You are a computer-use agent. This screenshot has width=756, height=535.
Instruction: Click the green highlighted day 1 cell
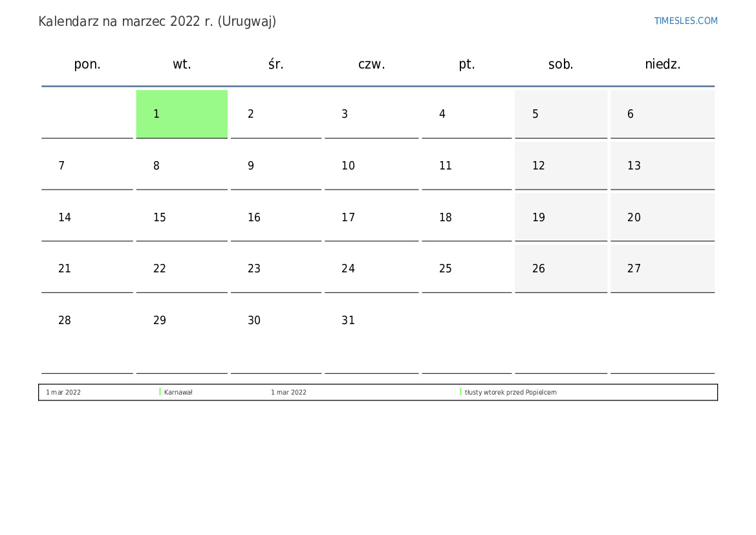click(x=182, y=114)
